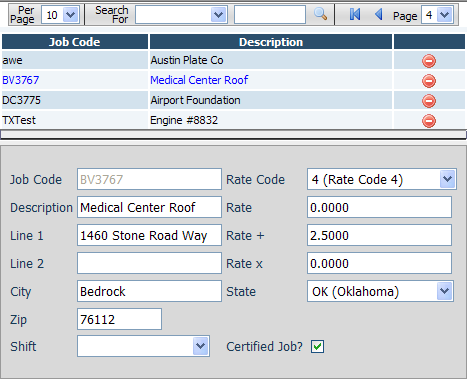Select the TXTest job code cell
467x379 pixels.
(x=75, y=120)
